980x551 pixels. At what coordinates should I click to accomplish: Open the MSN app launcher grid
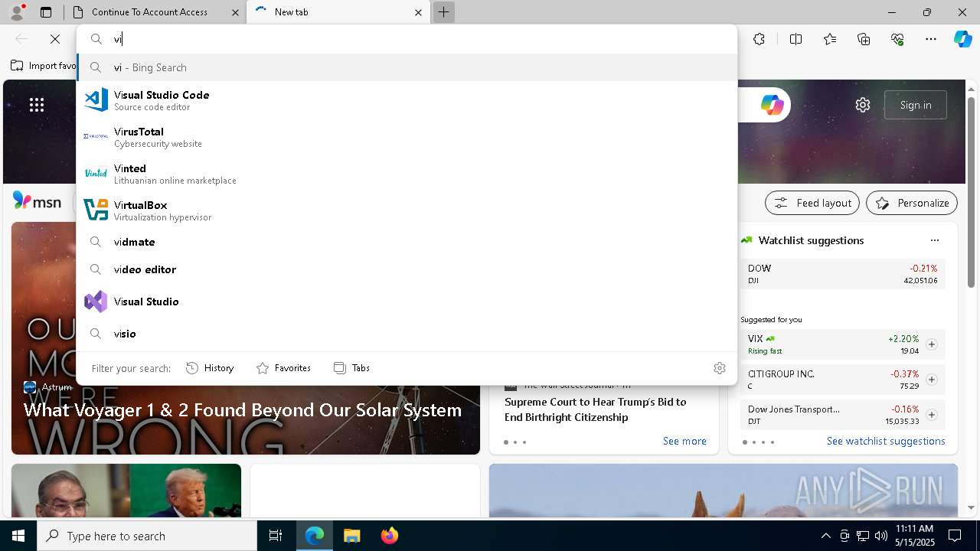[x=37, y=105]
